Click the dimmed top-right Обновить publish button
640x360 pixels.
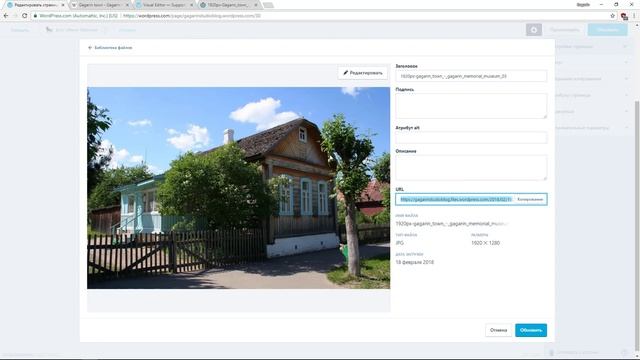click(x=608, y=30)
